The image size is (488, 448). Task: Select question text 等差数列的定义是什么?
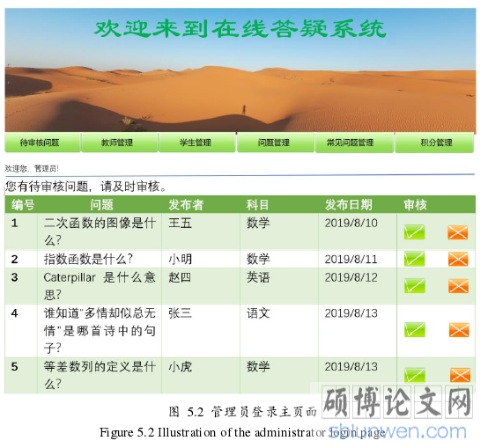click(100, 375)
